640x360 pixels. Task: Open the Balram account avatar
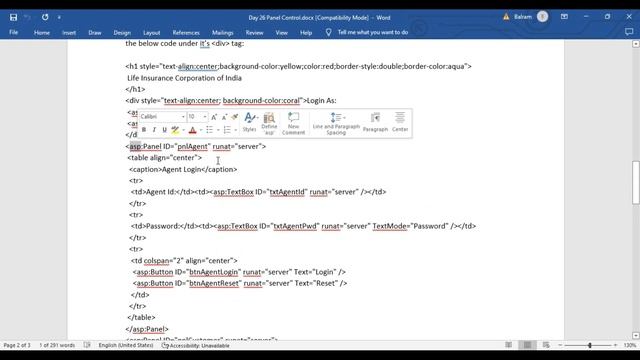click(x=542, y=17)
